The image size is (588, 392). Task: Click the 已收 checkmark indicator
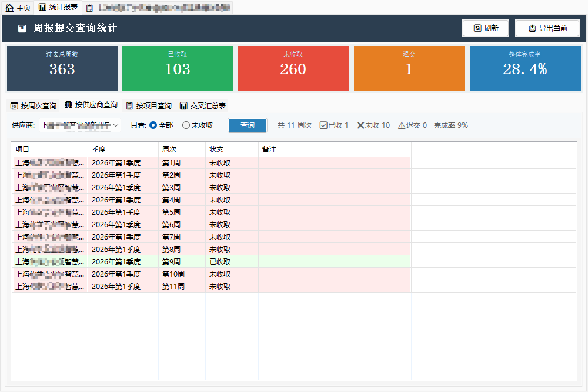pos(323,125)
